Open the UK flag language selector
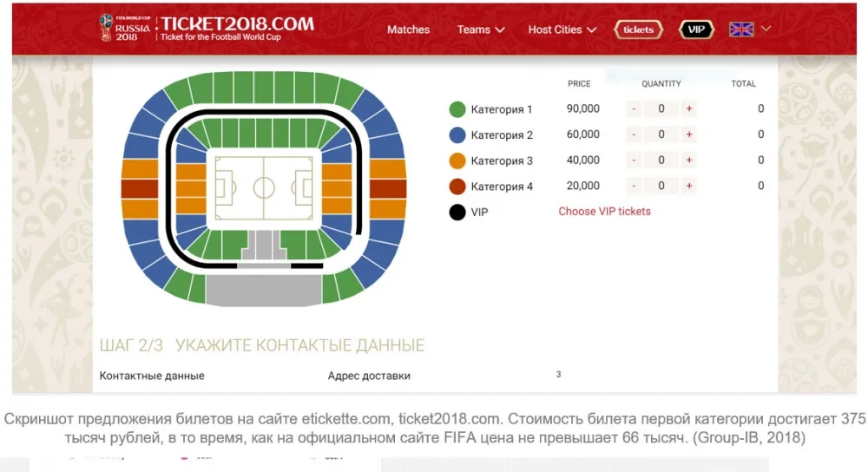The image size is (868, 472). (x=741, y=29)
